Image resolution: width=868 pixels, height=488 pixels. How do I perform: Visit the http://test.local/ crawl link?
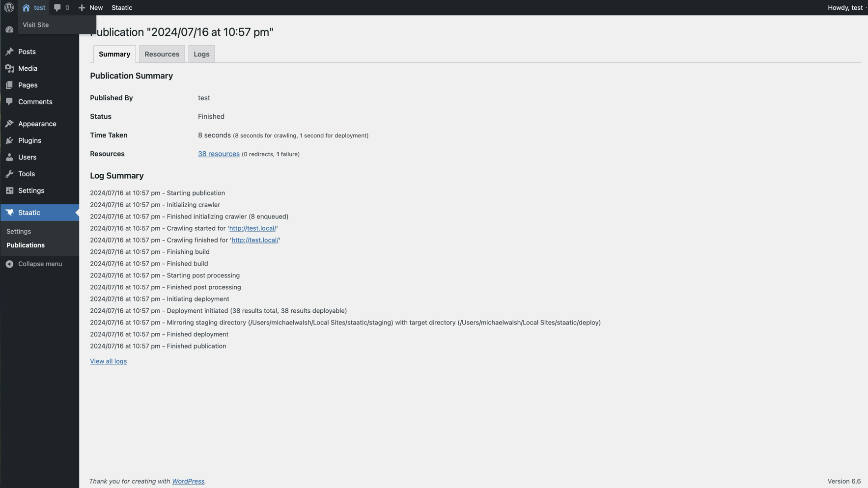coord(252,228)
